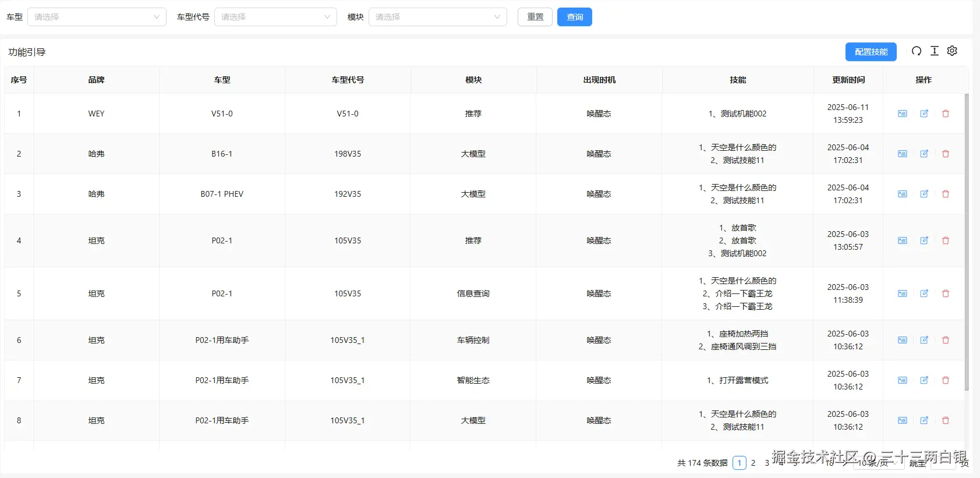Edit the 信息查询 row
Viewport: 980px width, 478px height.
pyautogui.click(x=924, y=293)
